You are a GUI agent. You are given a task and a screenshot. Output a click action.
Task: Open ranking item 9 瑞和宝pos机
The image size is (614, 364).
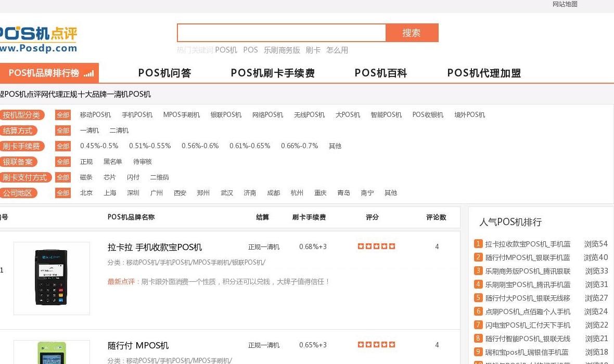coord(527,352)
